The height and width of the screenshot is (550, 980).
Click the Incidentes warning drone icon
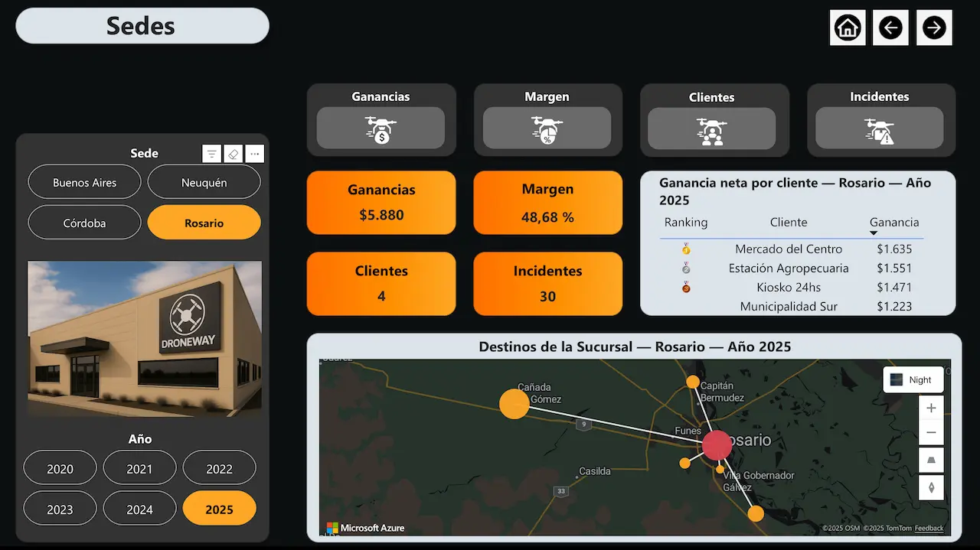coord(880,129)
